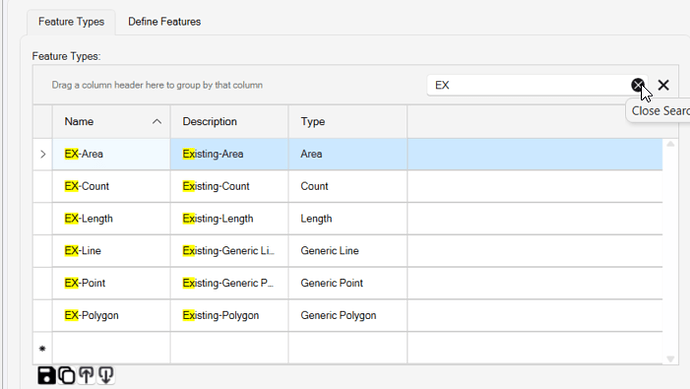Click the Generic Point type cell
Image resolution: width=690 pixels, height=389 pixels.
click(348, 283)
